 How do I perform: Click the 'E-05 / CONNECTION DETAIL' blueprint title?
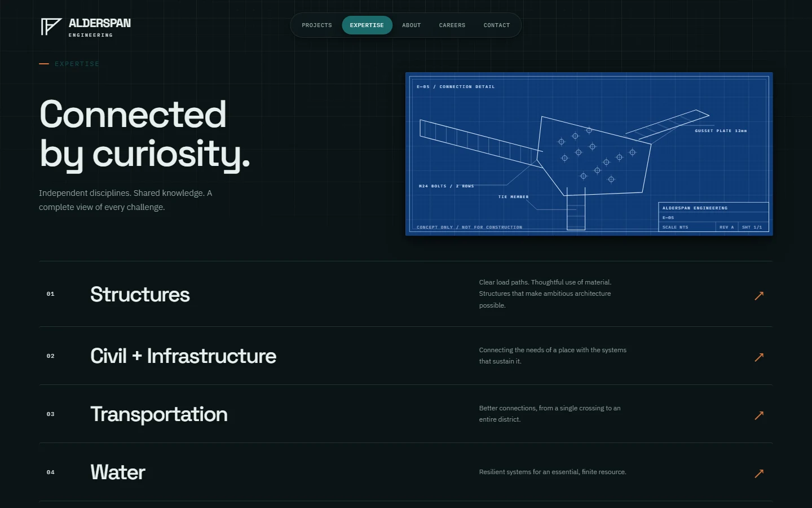point(456,87)
